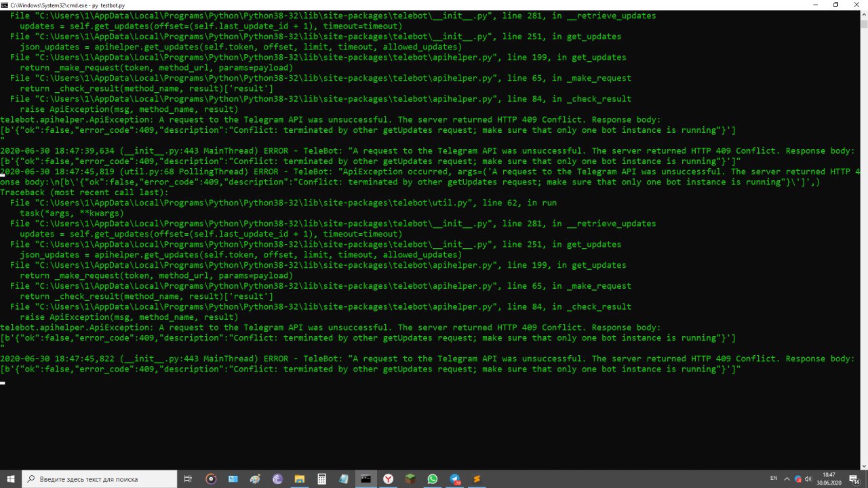The width and height of the screenshot is (868, 488).
Task: Open the Windows Start menu
Action: coord(10,479)
